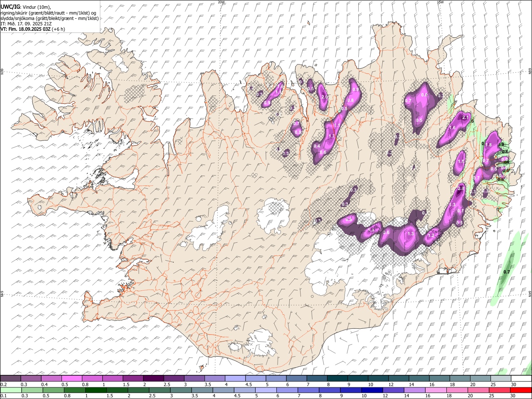
Task: Select the upper legend swatch between 3 and 3.5
Action: [194, 378]
